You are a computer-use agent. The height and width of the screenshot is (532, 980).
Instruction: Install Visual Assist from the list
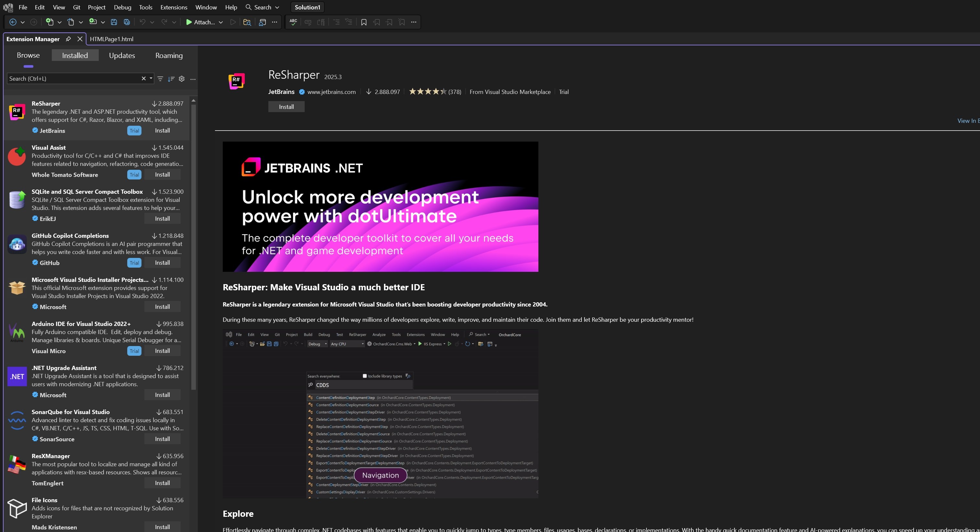(x=163, y=174)
